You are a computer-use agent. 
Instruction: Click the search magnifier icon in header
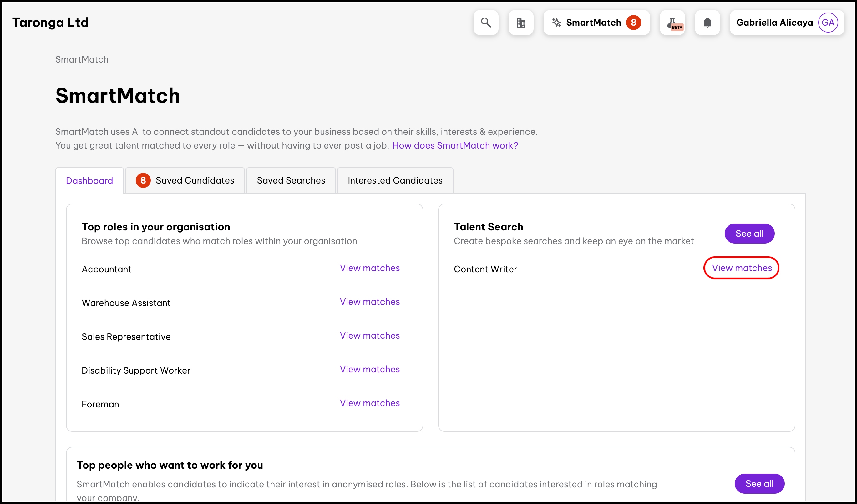click(486, 23)
